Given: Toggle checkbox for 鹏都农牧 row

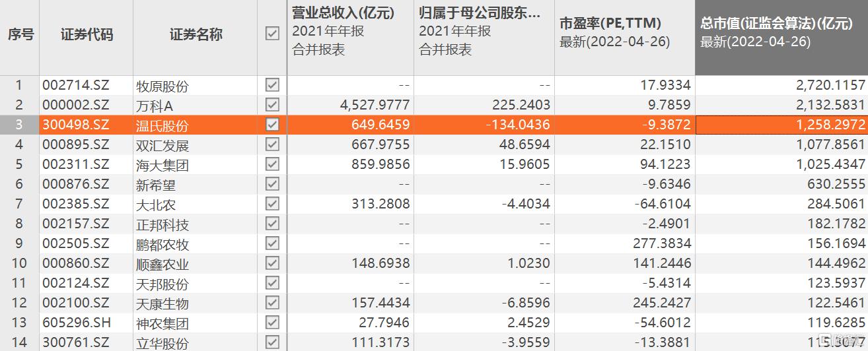Looking at the screenshot, I should tap(272, 243).
